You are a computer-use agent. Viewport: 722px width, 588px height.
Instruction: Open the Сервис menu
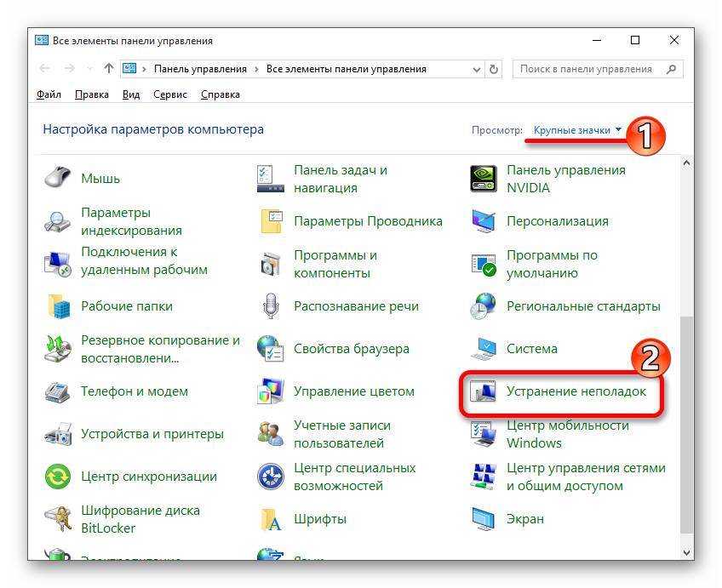(x=170, y=94)
